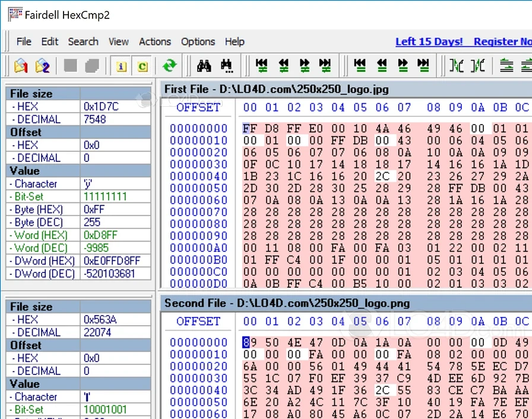Select the binoculars Find icon
The image size is (532, 419).
204,66
